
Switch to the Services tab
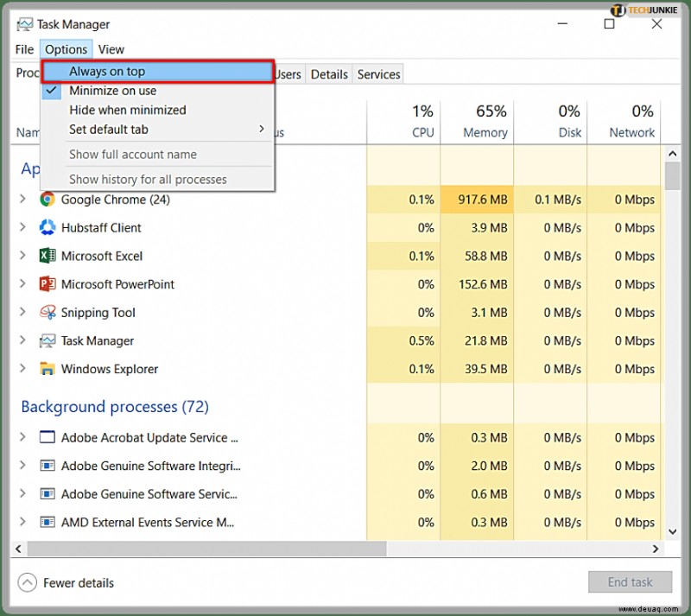coord(378,74)
